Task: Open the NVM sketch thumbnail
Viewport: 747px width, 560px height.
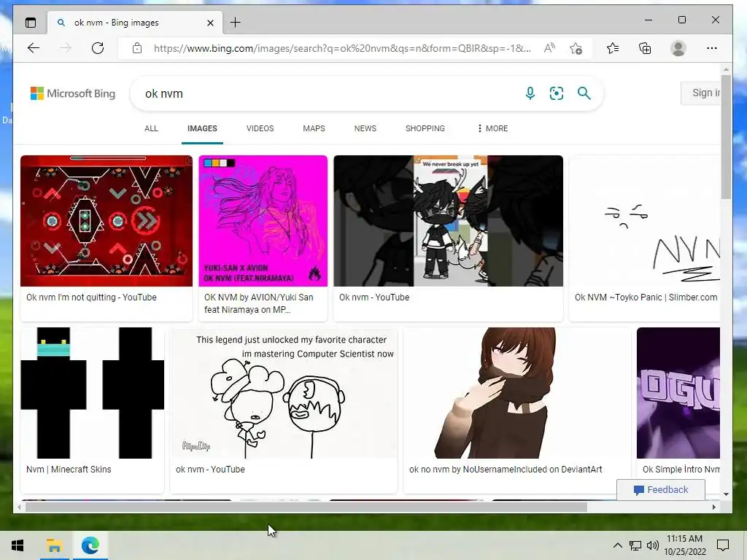Action: 645,221
